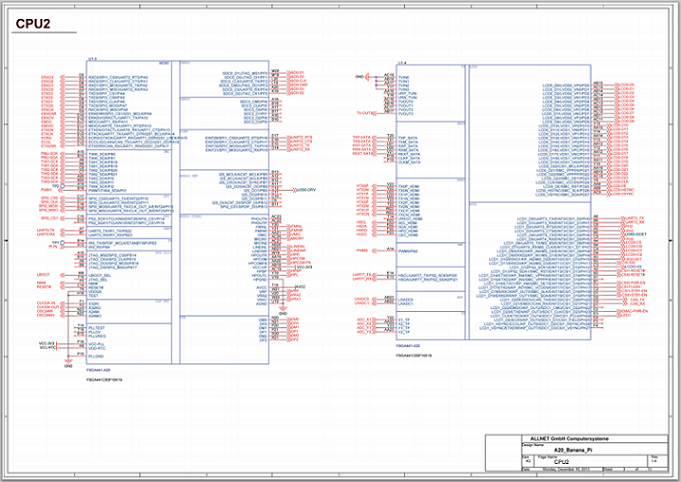This screenshot has width=681, height=482.
Task: Click the UBOOT net label
Action: coord(43,274)
